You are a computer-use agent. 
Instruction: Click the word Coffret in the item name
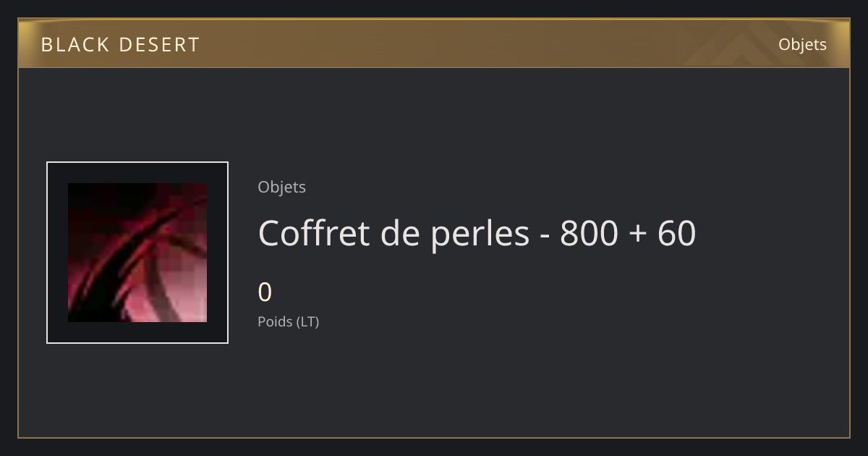click(313, 233)
